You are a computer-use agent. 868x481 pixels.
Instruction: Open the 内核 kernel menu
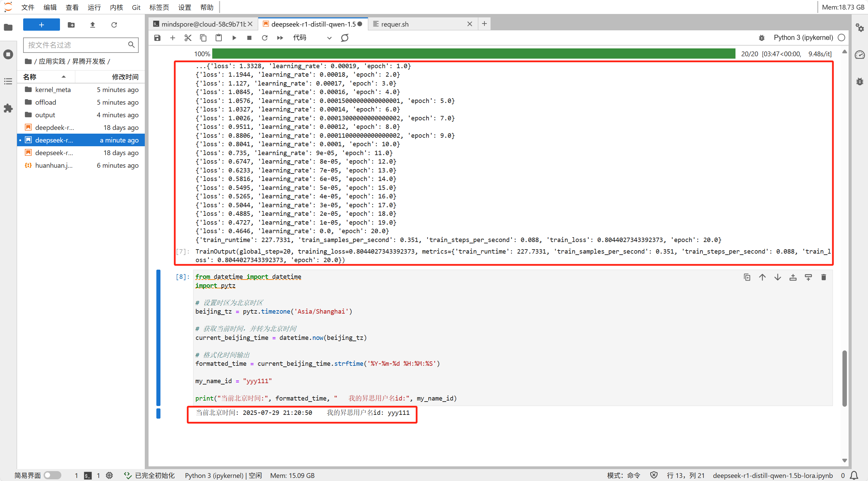tap(116, 7)
